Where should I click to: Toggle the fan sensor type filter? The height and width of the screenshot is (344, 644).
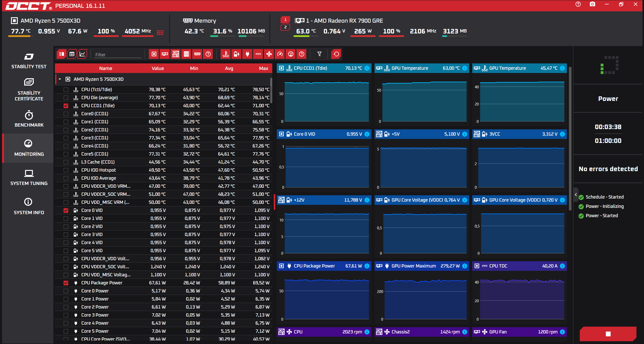(x=269, y=54)
